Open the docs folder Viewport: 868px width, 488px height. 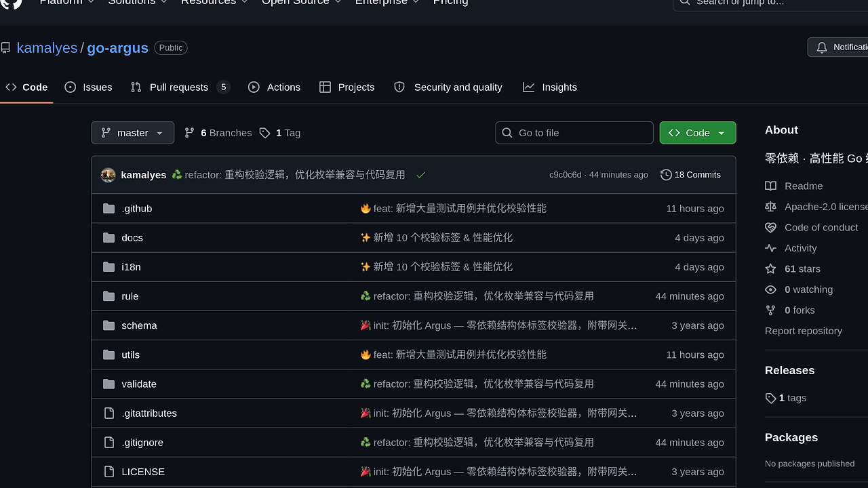point(132,238)
